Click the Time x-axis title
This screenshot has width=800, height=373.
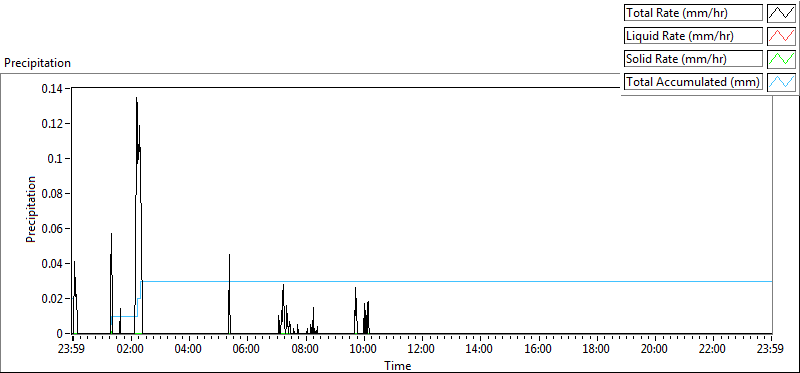tap(398, 365)
